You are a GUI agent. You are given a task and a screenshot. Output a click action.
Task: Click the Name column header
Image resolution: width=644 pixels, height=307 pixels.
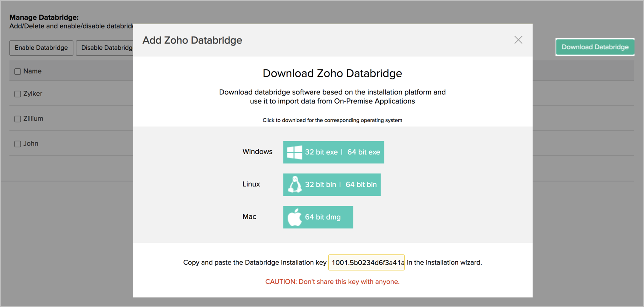[32, 71]
